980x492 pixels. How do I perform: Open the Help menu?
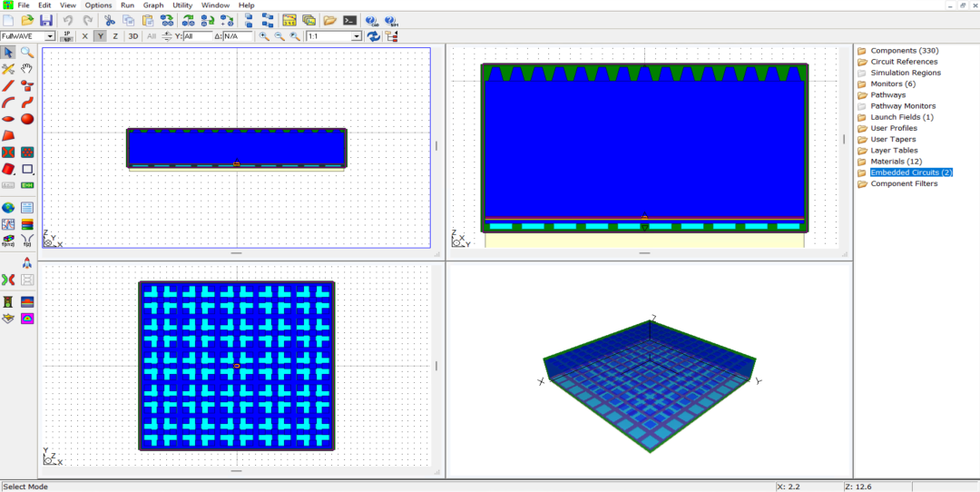point(246,5)
